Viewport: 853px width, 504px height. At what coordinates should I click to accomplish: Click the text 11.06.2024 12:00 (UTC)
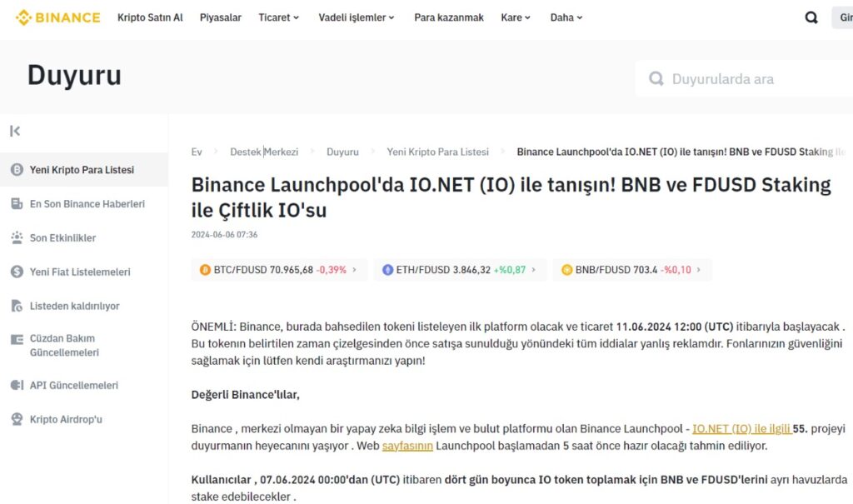point(675,327)
